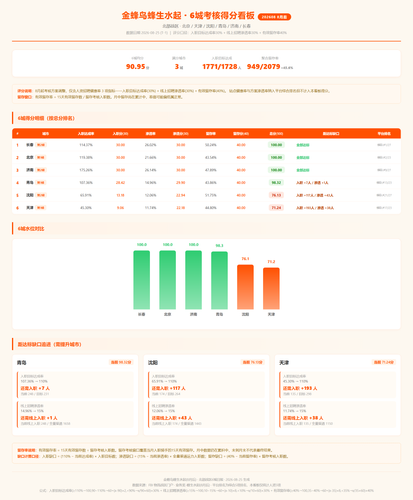Viewport: 413px width, 500px height.
Task: Click the 107.36% cell in the 青岛 row
Action: [86, 183]
